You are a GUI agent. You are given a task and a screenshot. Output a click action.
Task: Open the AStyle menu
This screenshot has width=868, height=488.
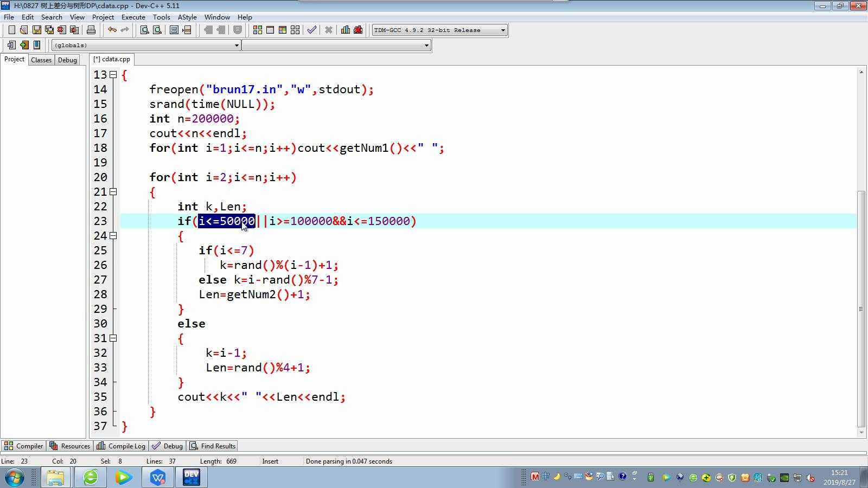[187, 17]
